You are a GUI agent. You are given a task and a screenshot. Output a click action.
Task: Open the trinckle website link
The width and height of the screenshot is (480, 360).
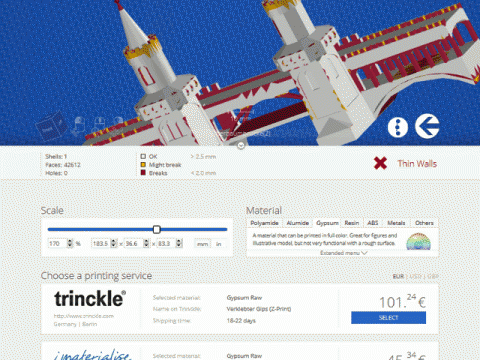[x=84, y=316]
